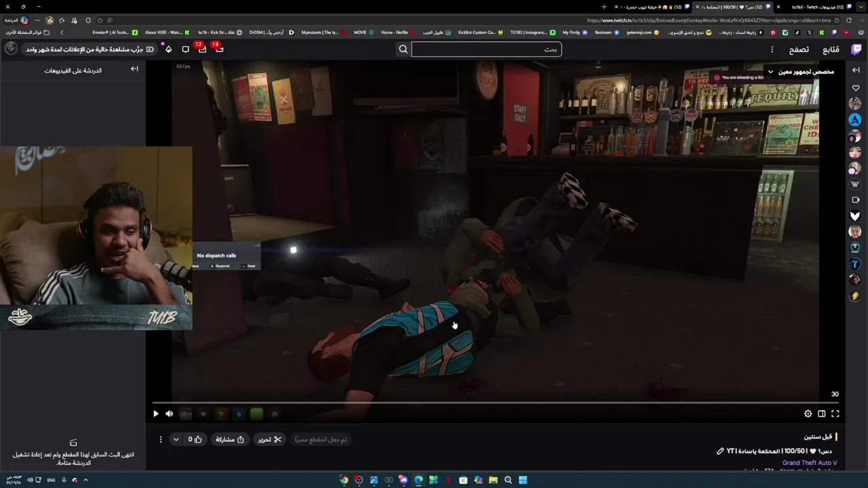The image size is (868, 488).
Task: Show hidden system tray icons
Action: click(85, 480)
